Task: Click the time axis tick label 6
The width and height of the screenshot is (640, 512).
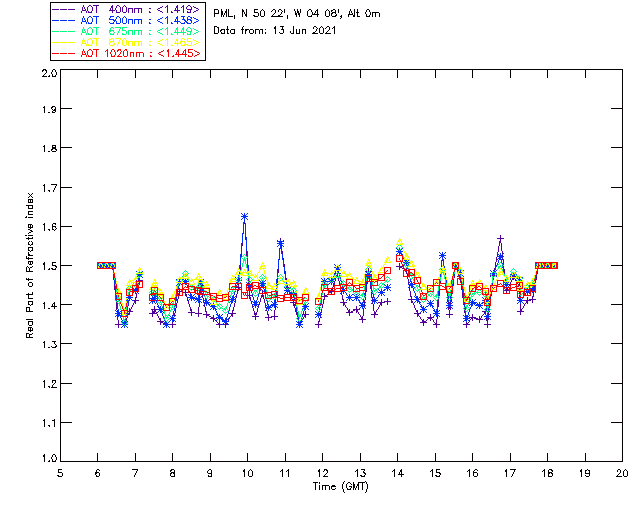Action: [x=98, y=473]
